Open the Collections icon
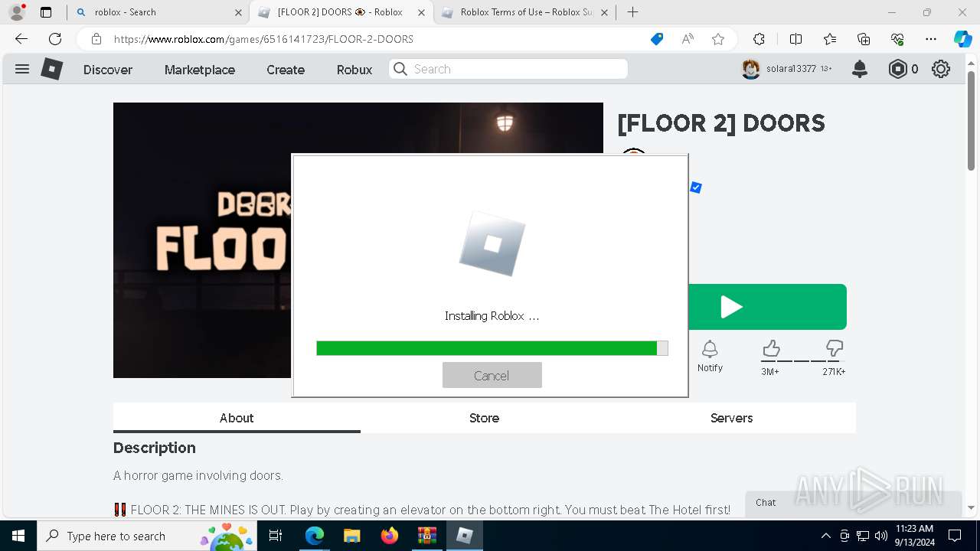This screenshot has height=551, width=980. pos(864,39)
